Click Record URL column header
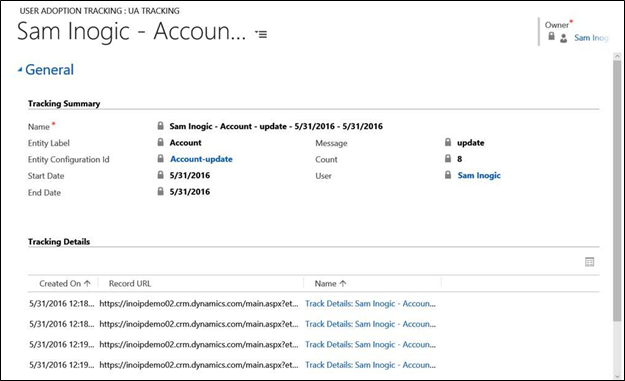The width and height of the screenshot is (625, 381). pos(130,283)
